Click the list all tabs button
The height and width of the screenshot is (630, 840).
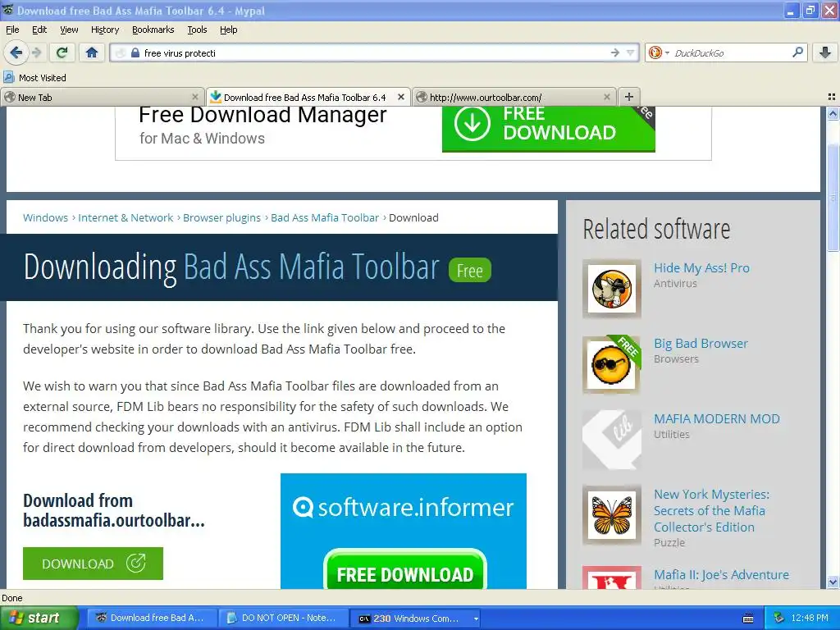coord(832,97)
